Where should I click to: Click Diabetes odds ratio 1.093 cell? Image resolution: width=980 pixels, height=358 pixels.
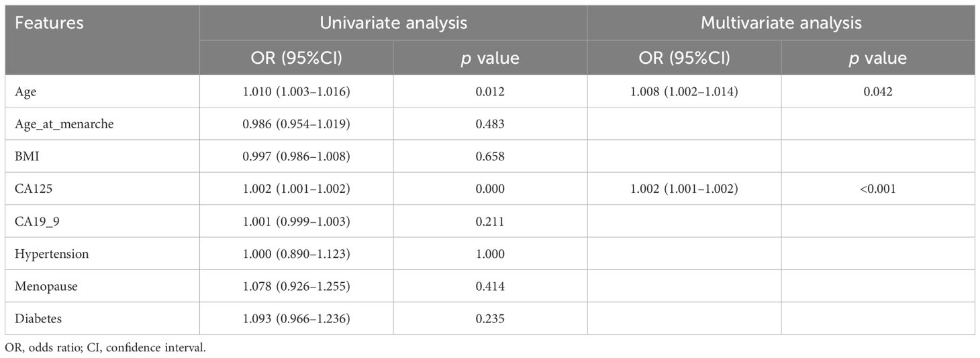(x=297, y=318)
